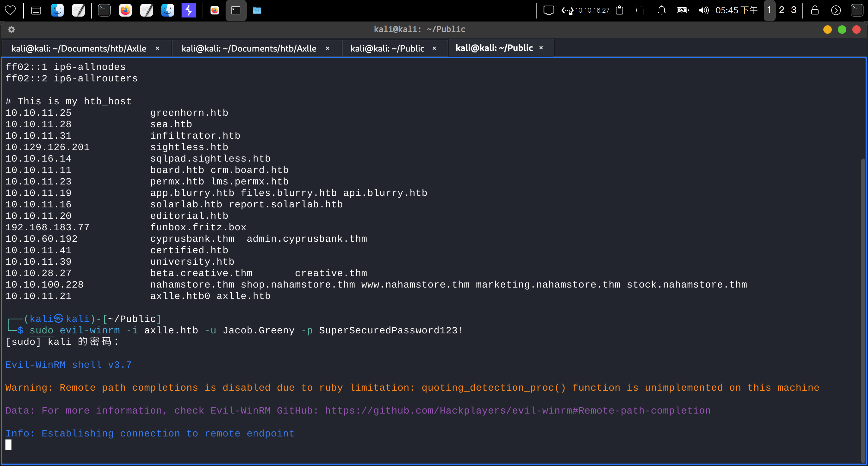This screenshot has height=466, width=868.
Task: Click the display monitor tray icon
Action: [549, 11]
